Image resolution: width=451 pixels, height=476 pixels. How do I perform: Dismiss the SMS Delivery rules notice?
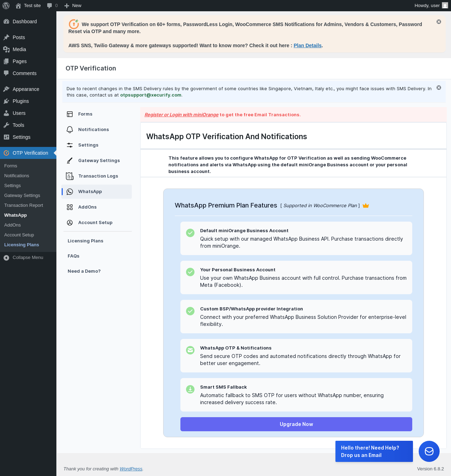click(439, 88)
